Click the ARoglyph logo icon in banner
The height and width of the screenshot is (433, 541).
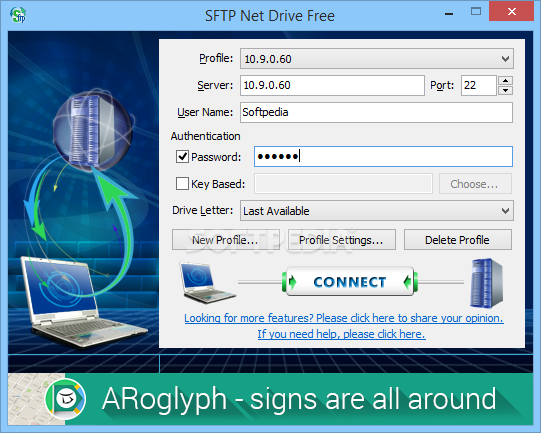[x=66, y=399]
